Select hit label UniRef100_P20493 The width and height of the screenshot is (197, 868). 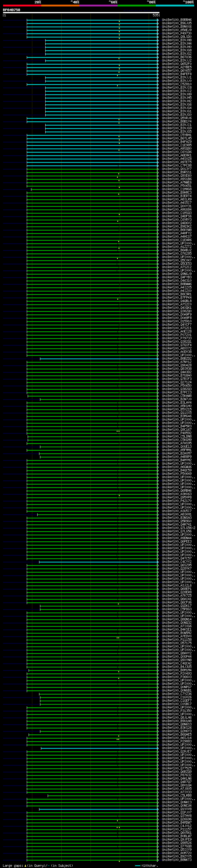(177, 674)
